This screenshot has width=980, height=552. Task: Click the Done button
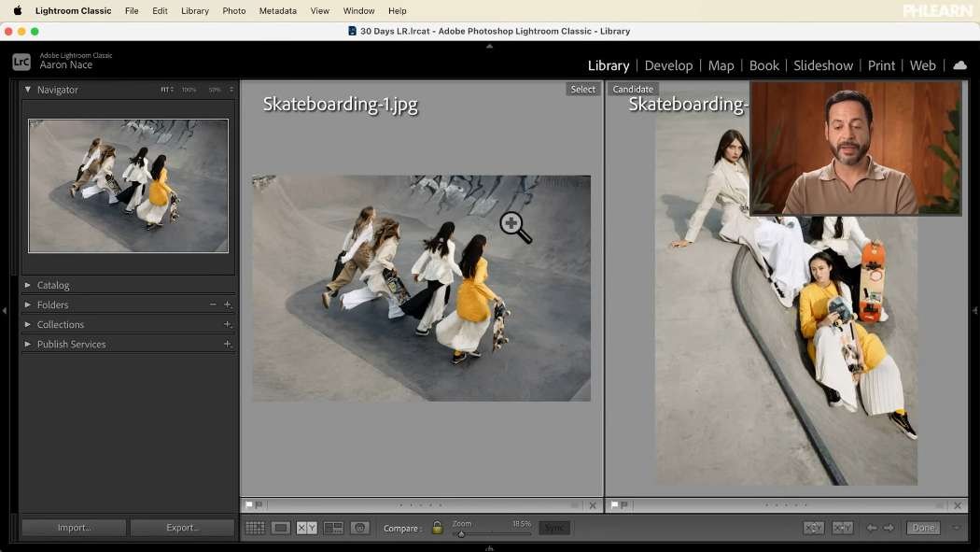(923, 528)
